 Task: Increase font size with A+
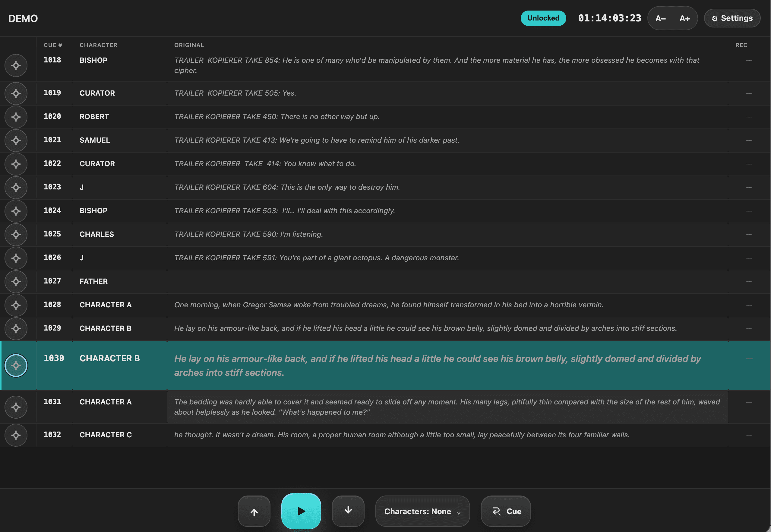click(x=685, y=18)
